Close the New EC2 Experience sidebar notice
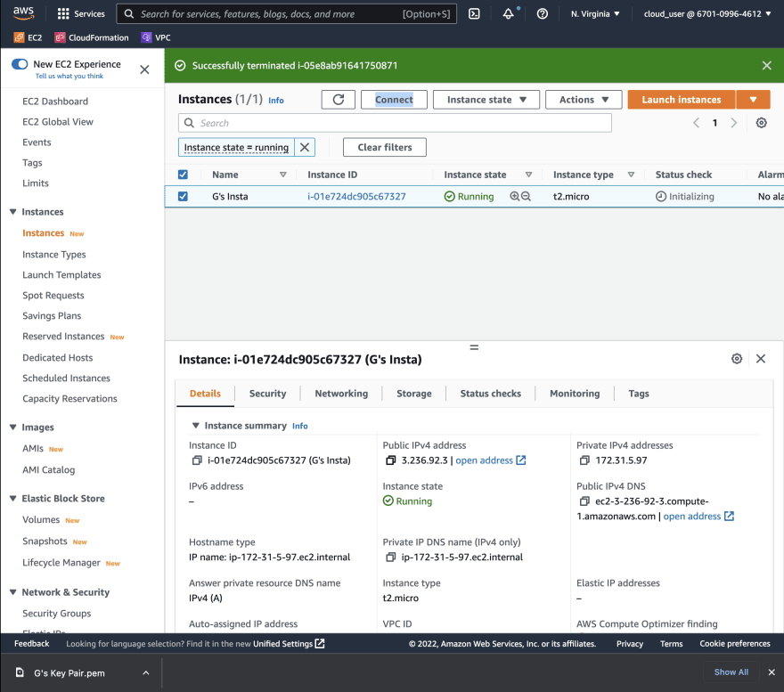The height and width of the screenshot is (692, 784). point(144,69)
